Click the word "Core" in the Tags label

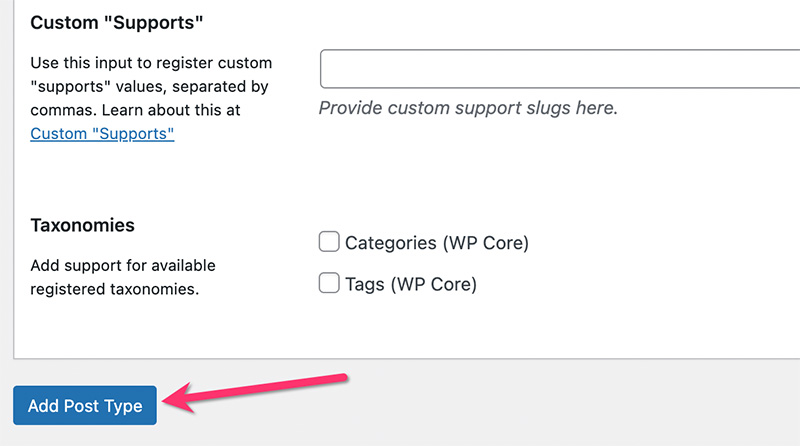coord(448,285)
